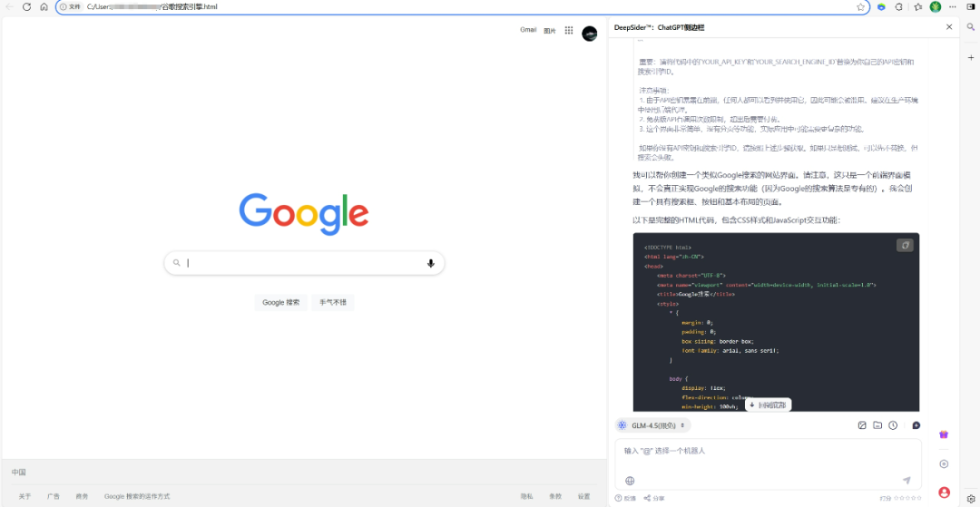Open chat history clock icon
Viewport: 980px width, 507px height.
(x=893, y=425)
